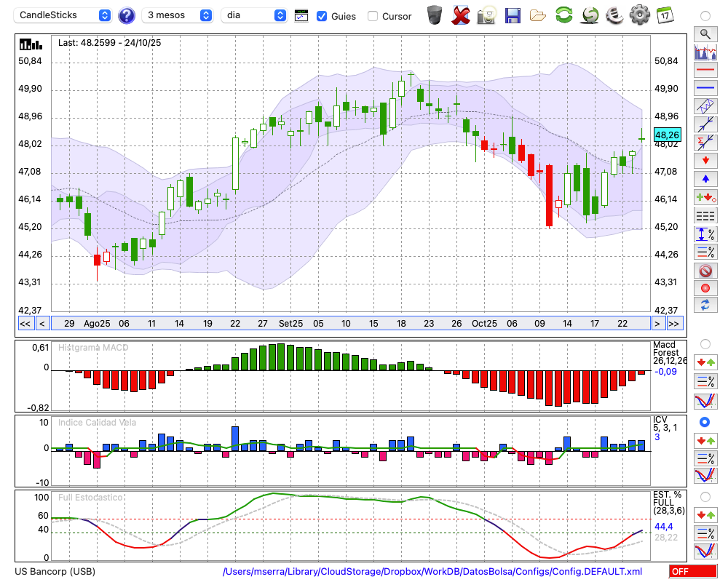Click the red down arrow marker tool
The image size is (728, 582).
[705, 161]
